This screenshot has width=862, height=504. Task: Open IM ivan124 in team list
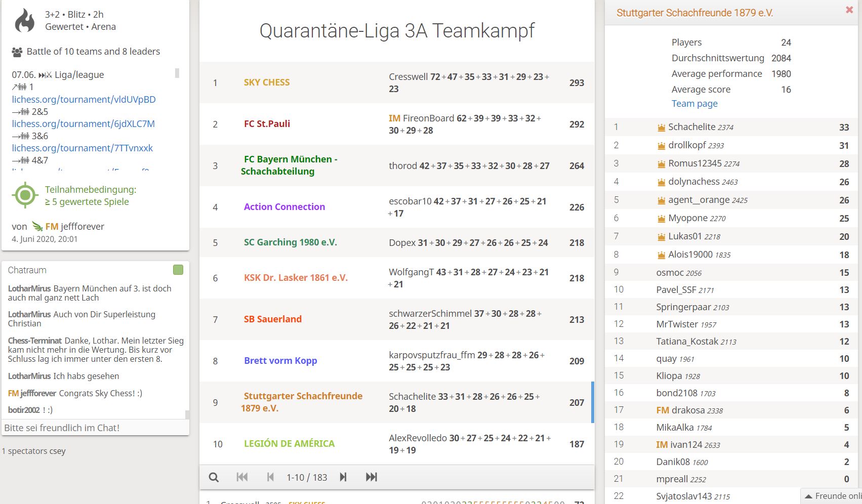tap(688, 445)
